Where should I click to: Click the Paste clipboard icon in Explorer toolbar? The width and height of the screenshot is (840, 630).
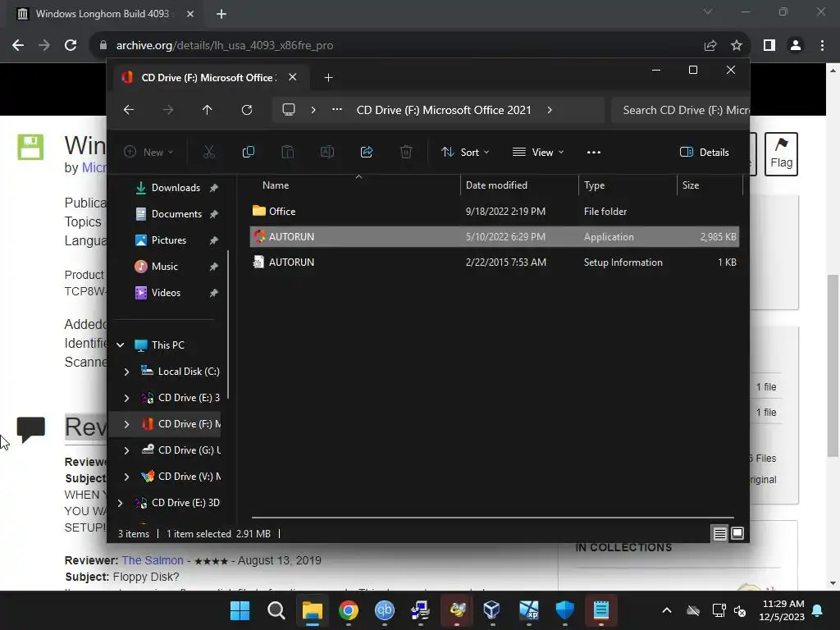tap(288, 152)
